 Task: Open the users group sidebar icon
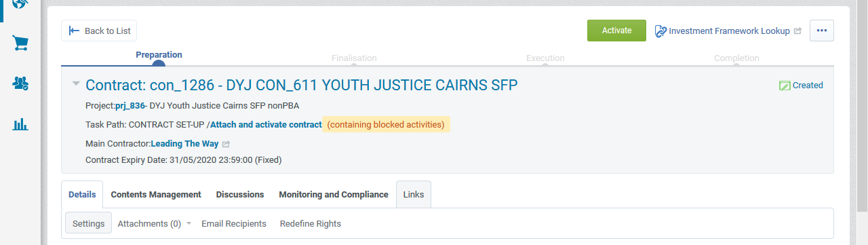20,83
